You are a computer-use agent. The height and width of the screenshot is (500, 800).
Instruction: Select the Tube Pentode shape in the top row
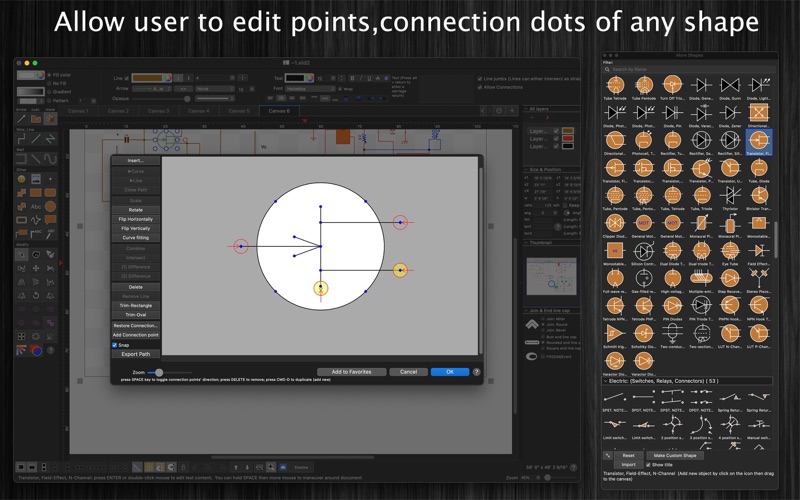click(644, 85)
